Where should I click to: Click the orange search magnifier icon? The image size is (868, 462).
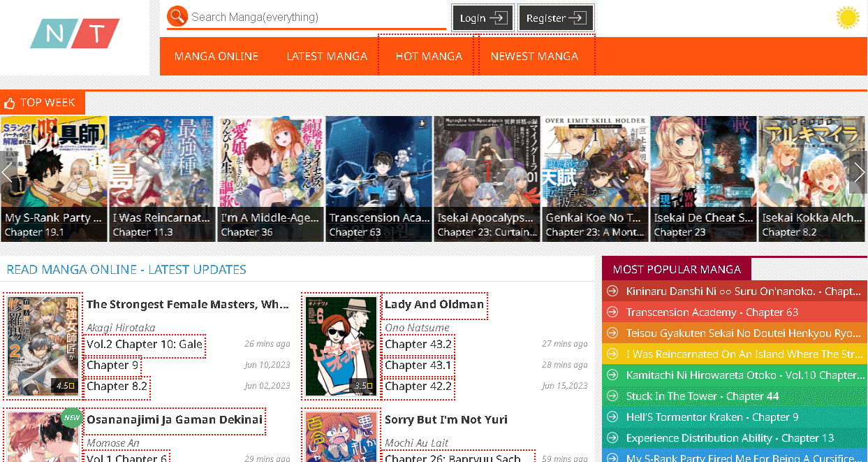tap(177, 16)
